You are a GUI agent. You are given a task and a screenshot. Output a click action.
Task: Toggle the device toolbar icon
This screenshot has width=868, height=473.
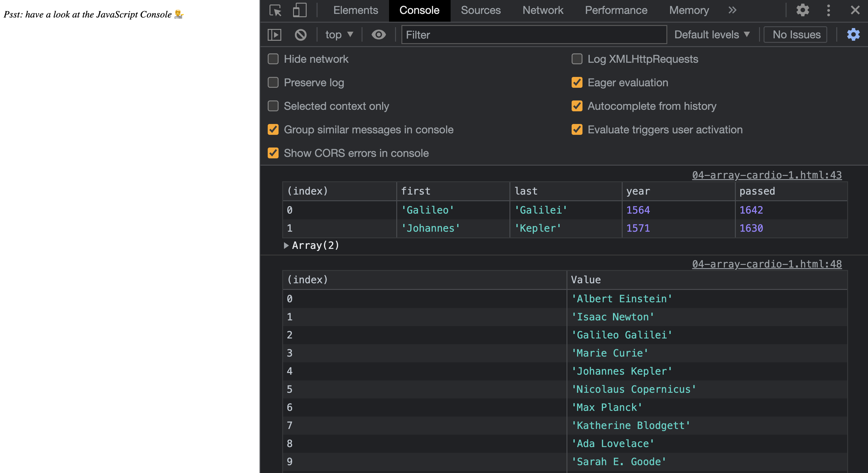[x=299, y=10]
